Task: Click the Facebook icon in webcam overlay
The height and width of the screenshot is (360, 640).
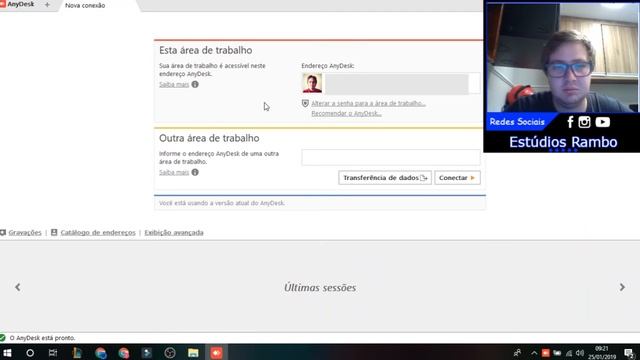Action: (570, 122)
